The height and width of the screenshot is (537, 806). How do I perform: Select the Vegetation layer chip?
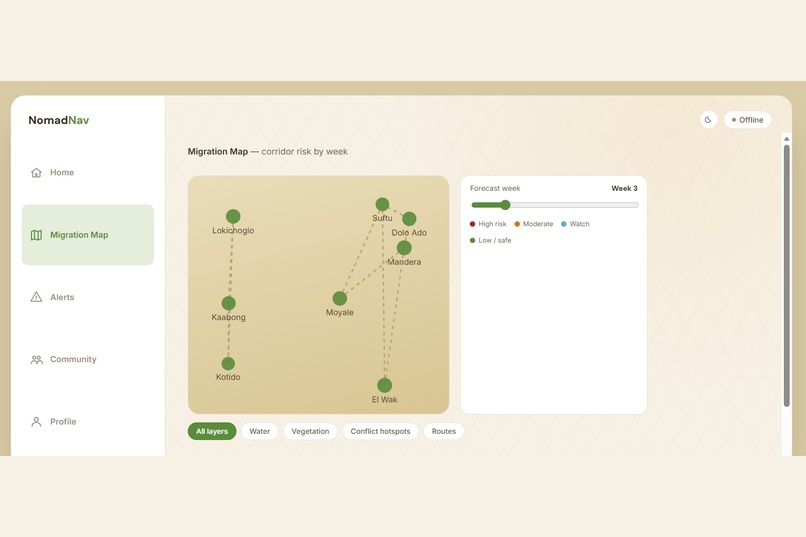tap(310, 431)
